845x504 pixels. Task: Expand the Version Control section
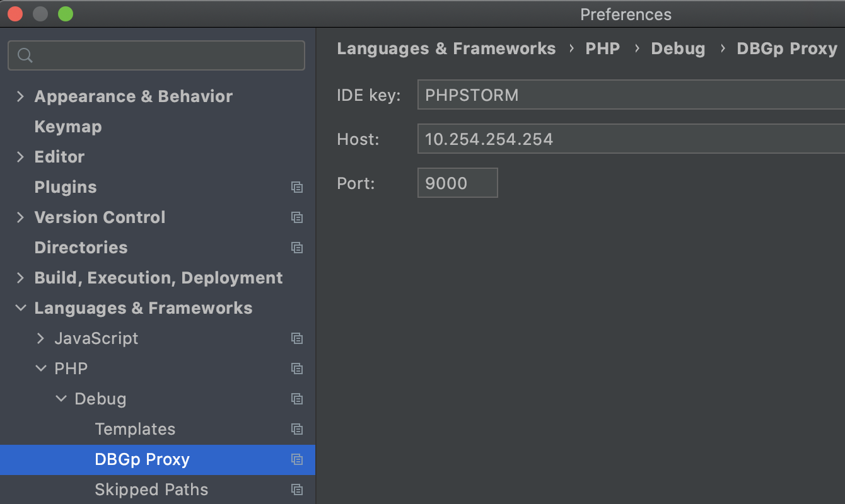20,217
